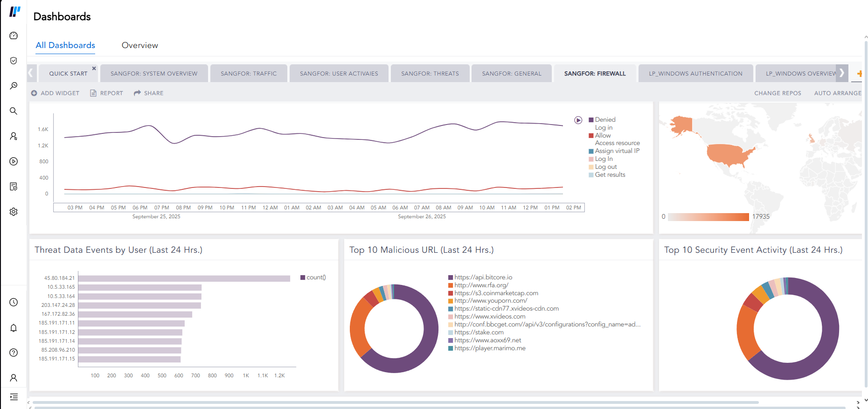This screenshot has width=868, height=409.
Task: Click the clock icon in sidebar
Action: tap(14, 302)
